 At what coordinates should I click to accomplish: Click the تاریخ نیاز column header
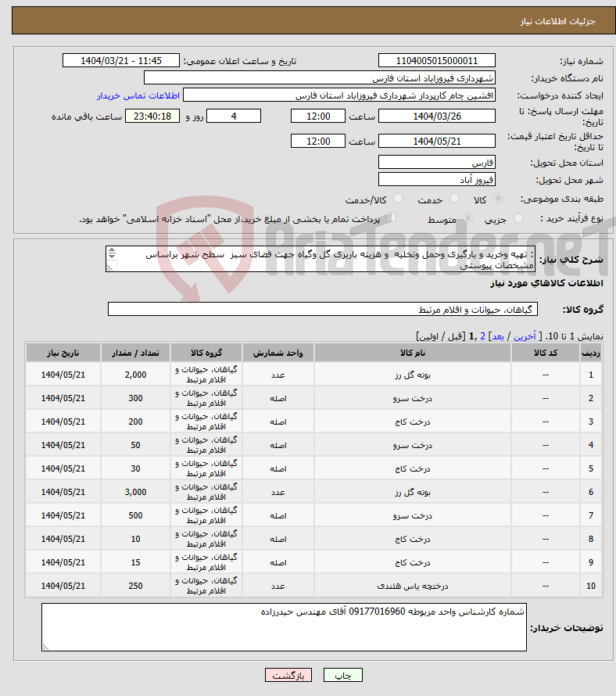click(63, 353)
